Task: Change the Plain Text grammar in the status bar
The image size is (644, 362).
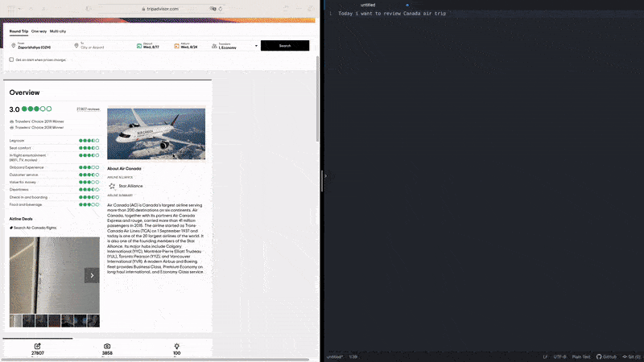Action: pos(581,356)
